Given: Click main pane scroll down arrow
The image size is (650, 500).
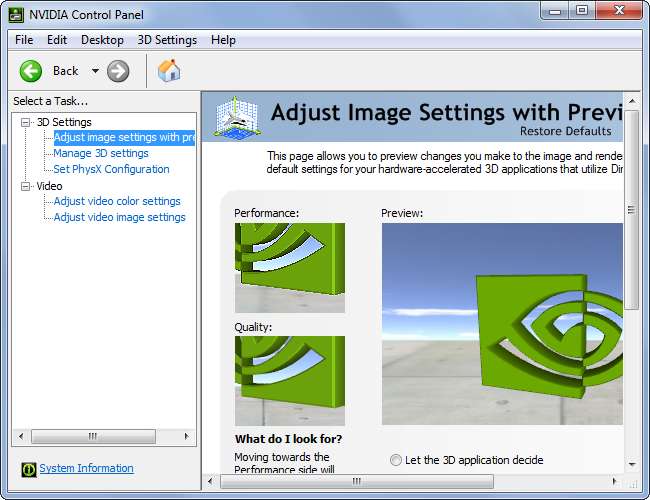Looking at the screenshot, I should (632, 464).
